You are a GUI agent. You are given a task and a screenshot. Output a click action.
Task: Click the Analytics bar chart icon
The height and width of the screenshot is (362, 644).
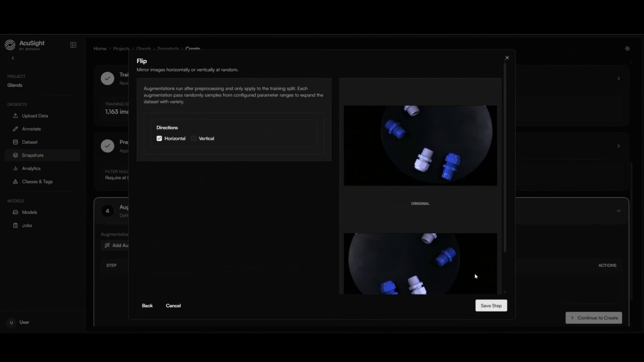pos(15,168)
